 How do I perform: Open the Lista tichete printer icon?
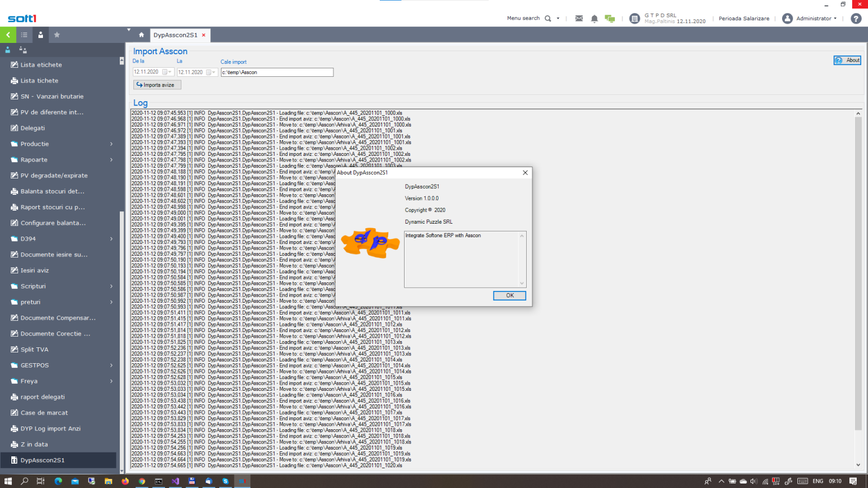14,80
